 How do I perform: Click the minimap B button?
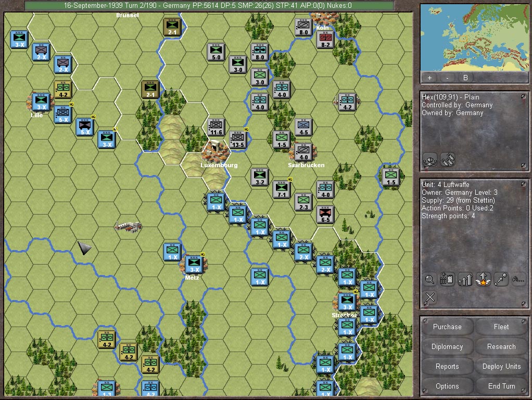pyautogui.click(x=465, y=78)
